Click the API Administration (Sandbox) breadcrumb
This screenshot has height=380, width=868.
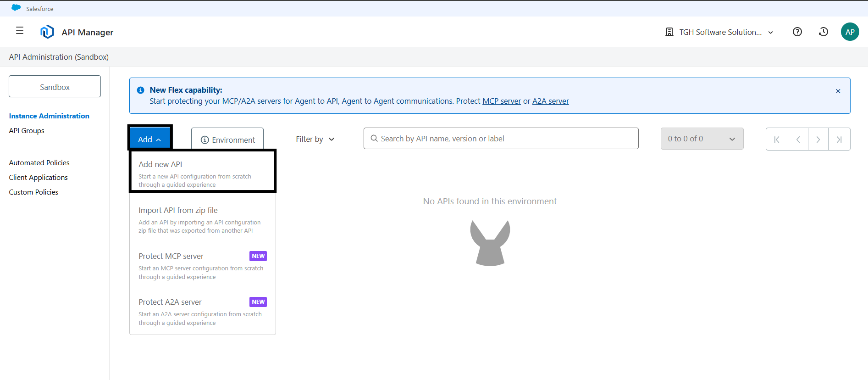(59, 57)
